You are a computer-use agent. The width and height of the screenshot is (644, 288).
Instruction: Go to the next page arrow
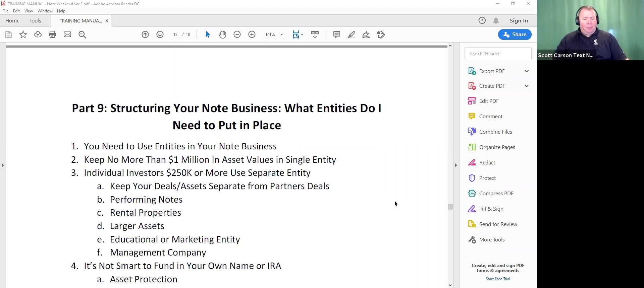tap(160, 34)
